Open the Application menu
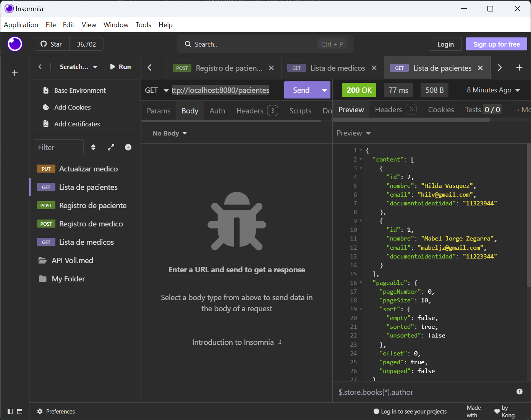Screen dimensions: 531x420 tap(21, 24)
